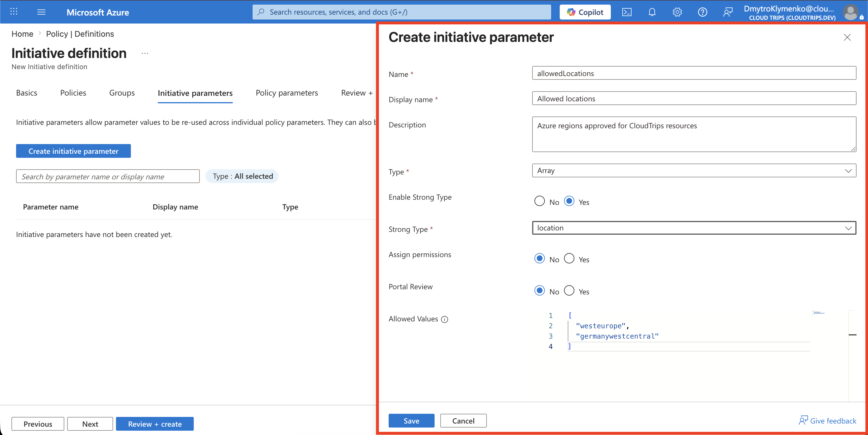Set Enable Strong Type to Yes

click(x=569, y=201)
